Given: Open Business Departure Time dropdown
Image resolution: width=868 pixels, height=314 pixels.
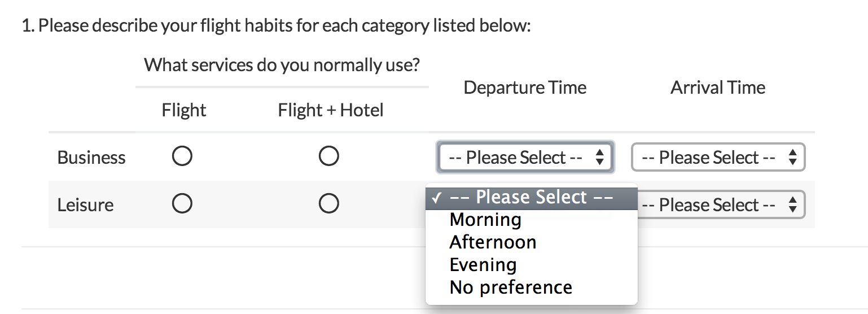Looking at the screenshot, I should tap(525, 157).
